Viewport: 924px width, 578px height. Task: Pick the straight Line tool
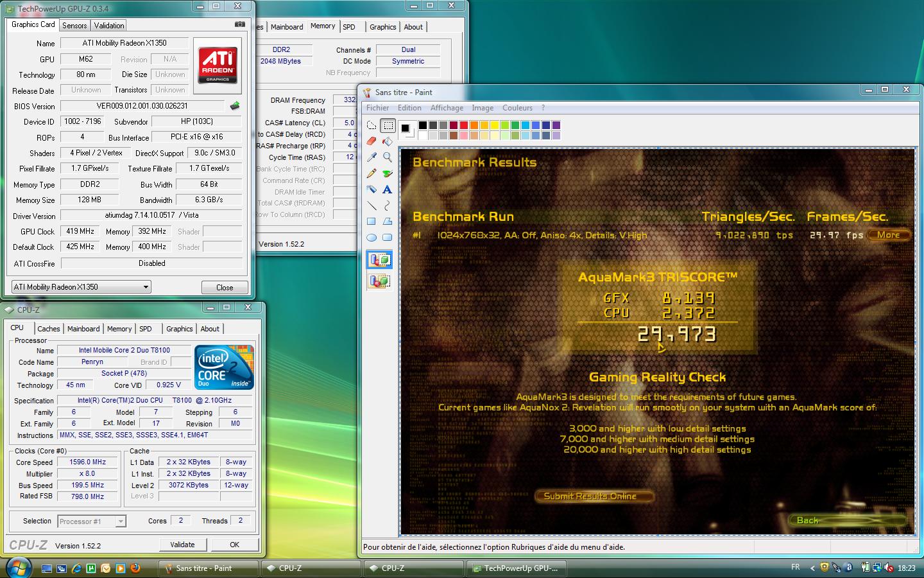point(372,206)
